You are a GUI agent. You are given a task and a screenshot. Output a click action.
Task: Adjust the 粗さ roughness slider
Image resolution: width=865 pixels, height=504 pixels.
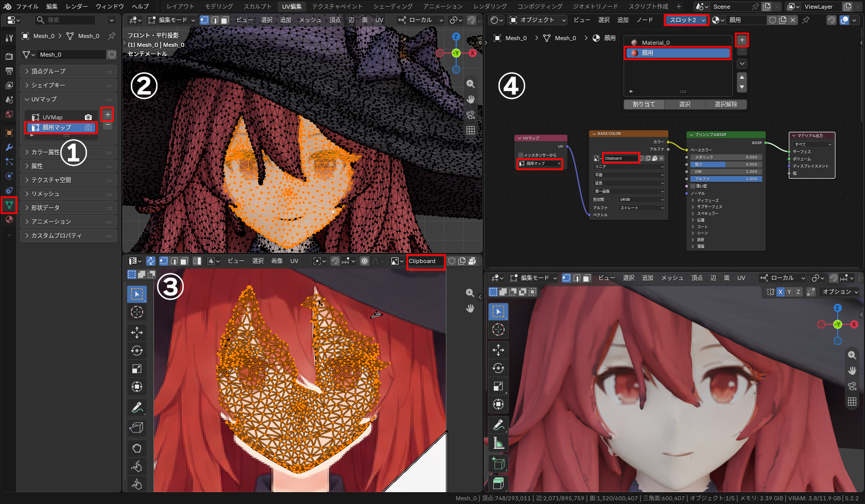726,164
